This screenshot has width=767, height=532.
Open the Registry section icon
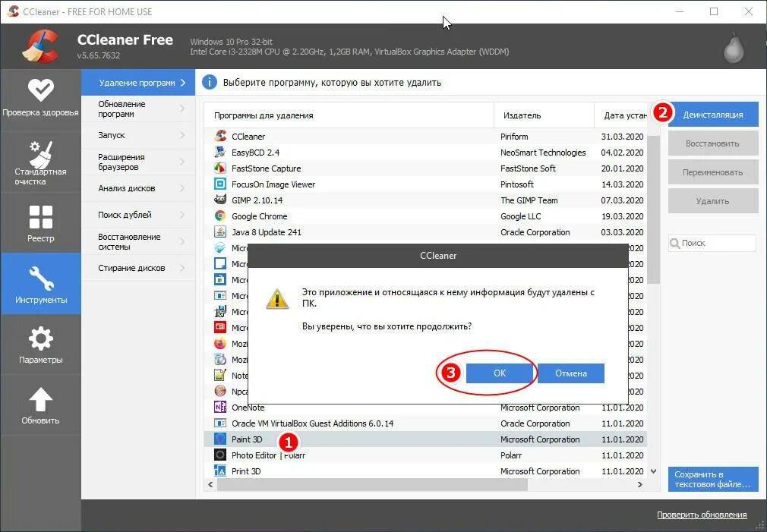40,217
